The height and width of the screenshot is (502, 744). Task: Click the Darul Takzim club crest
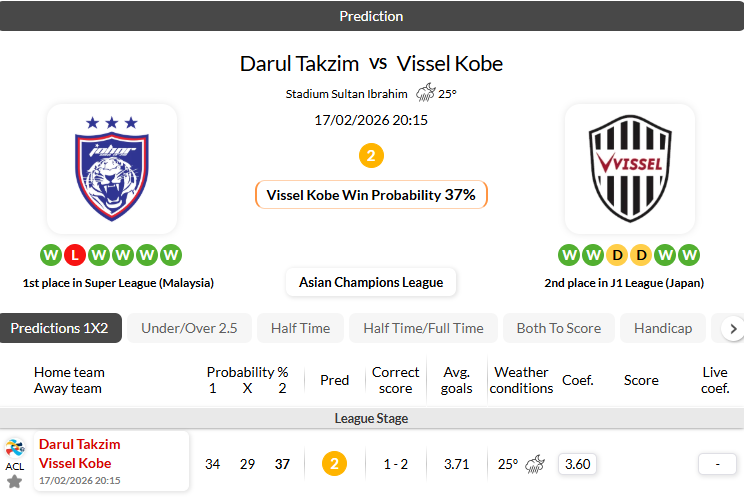(112, 168)
